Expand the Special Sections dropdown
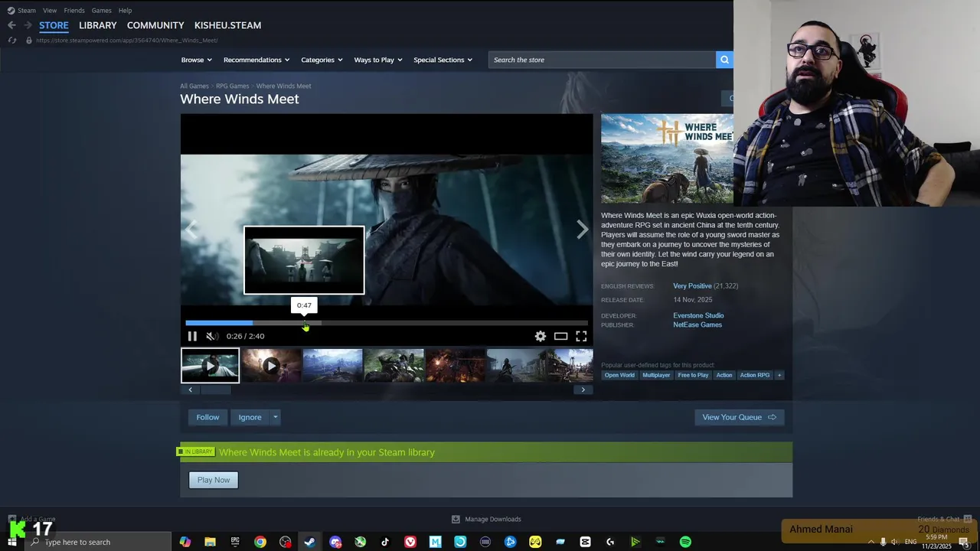 [443, 60]
